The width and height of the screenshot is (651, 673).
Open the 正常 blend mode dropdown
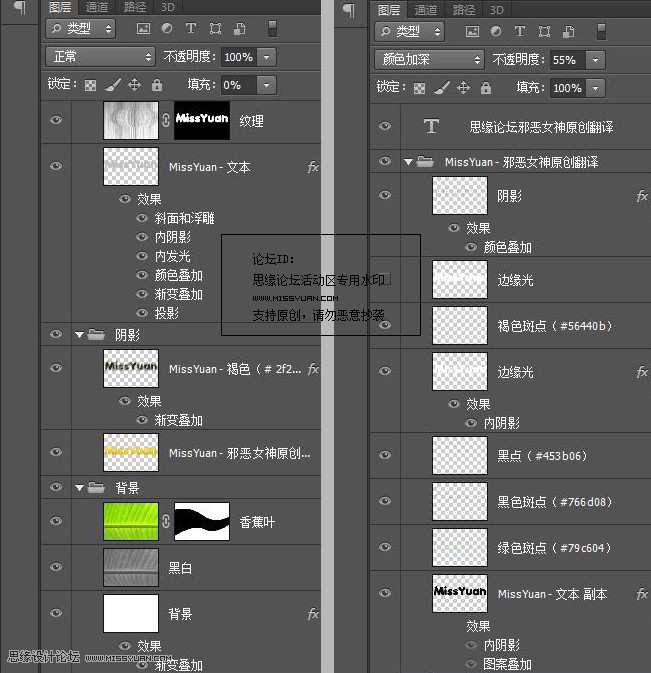click(100, 57)
